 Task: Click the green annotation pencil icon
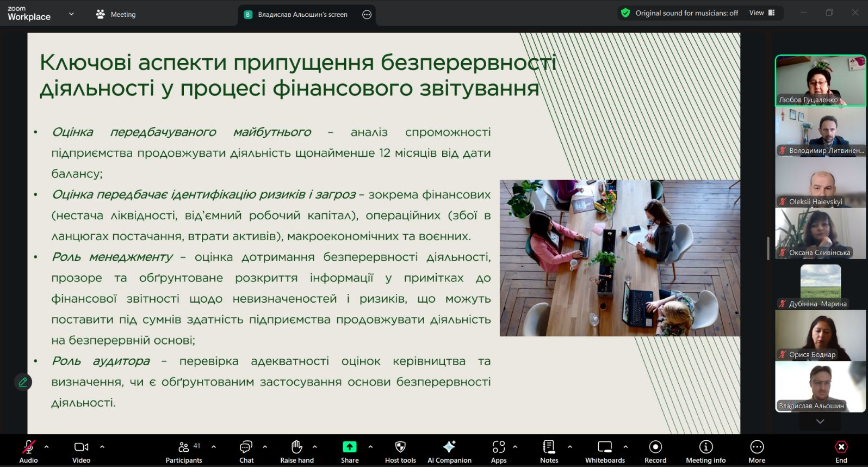(x=23, y=382)
